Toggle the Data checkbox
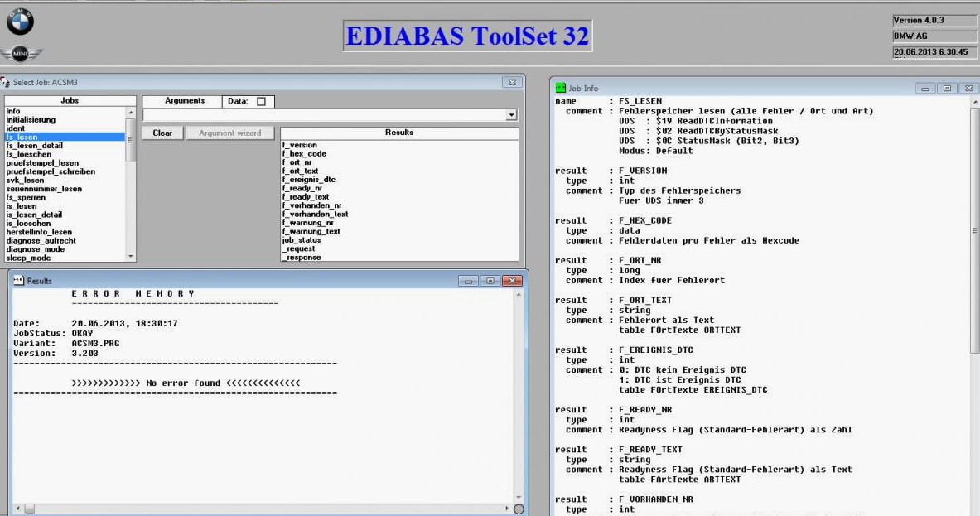This screenshot has width=980, height=516. pos(261,101)
